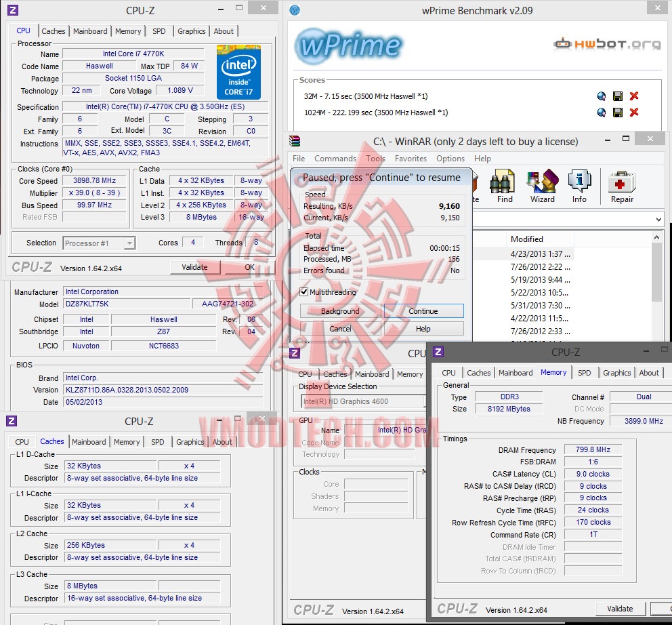Select Caches tab in CPU-Z Graphics window
Viewport: 672px width, 625px height.
(x=335, y=374)
